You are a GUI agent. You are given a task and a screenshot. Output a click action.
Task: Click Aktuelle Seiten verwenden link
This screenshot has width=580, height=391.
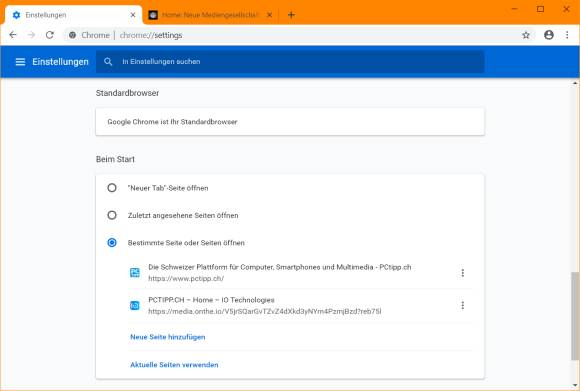pos(174,365)
